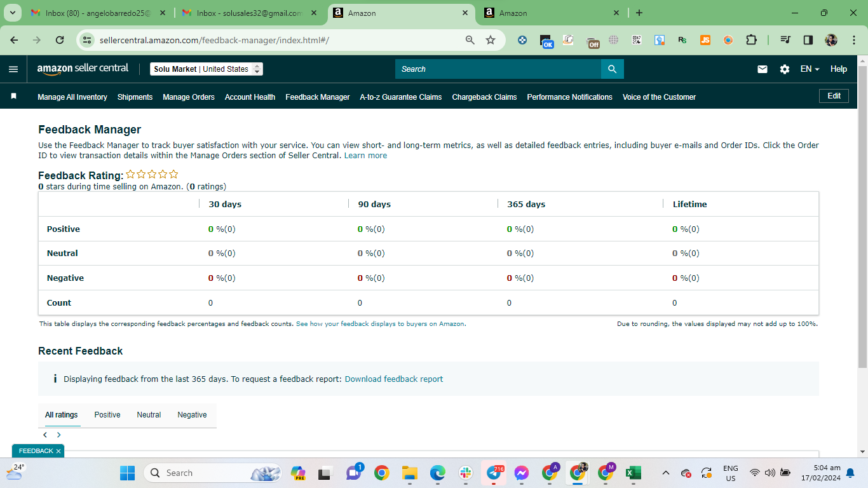This screenshot has height=488, width=868.
Task: Open File Explorer from the taskbar
Action: 409,473
